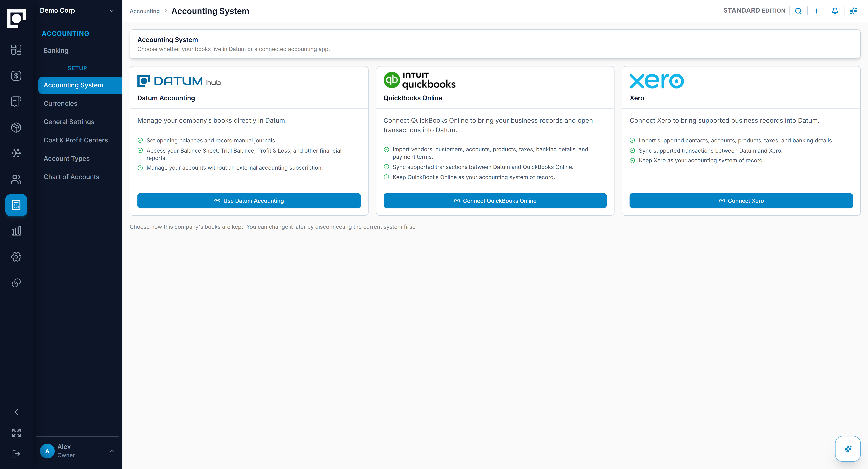The height and width of the screenshot is (469, 868).
Task: Click the SETUP section label
Action: [77, 68]
